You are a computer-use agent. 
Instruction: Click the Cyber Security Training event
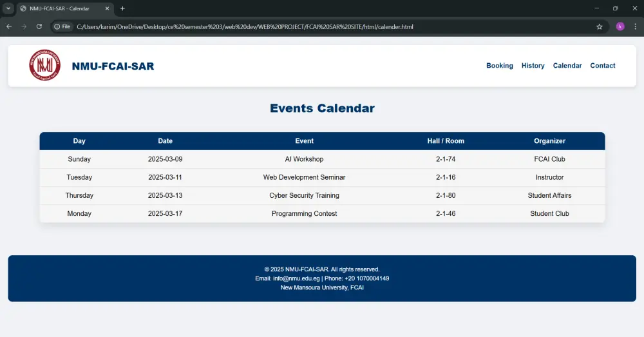click(305, 195)
